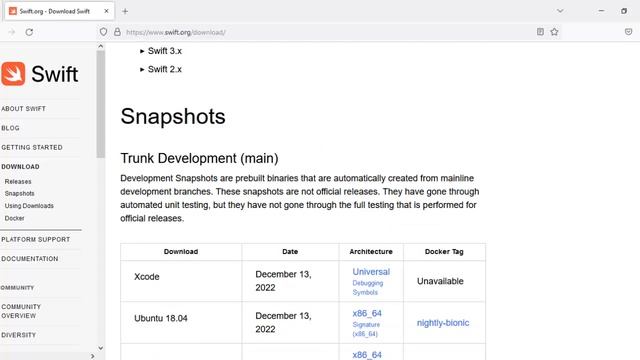Open the Pocket save icon

[x=628, y=32]
